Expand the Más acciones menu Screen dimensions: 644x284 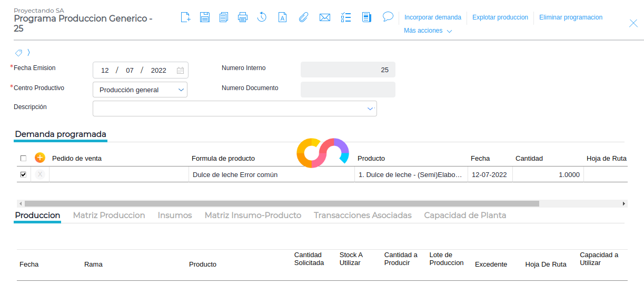coord(428,31)
